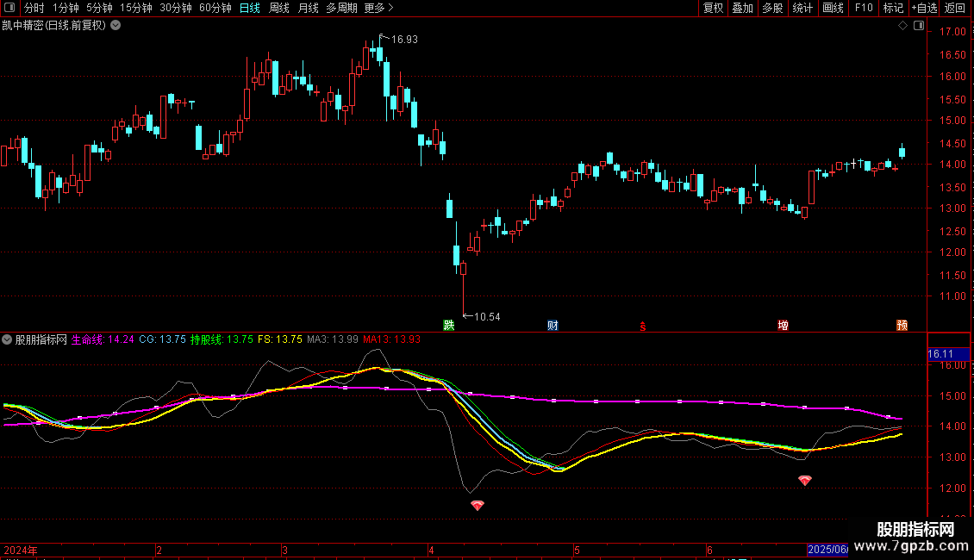Screen dimensions: 974x560
Task: Expand the 股朋指标网 indicator dropdown
Action: (x=7, y=339)
